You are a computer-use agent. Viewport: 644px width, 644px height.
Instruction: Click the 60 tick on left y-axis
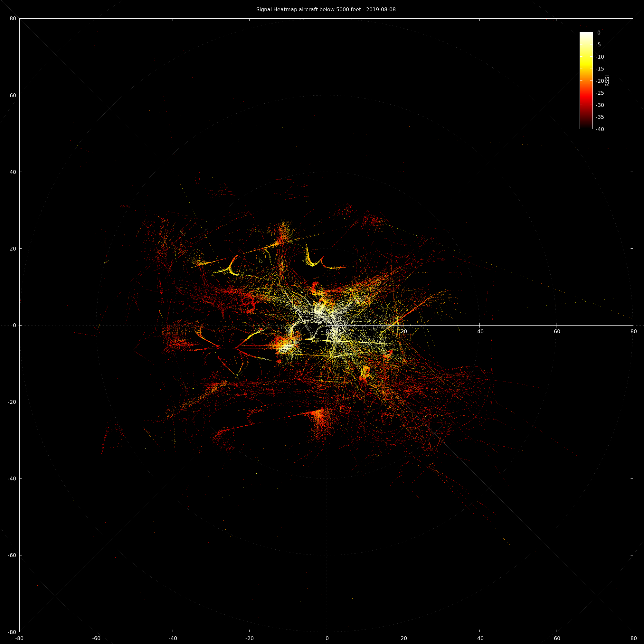(x=13, y=95)
